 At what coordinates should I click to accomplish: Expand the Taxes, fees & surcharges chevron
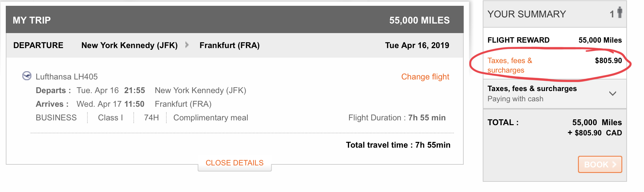click(x=613, y=93)
